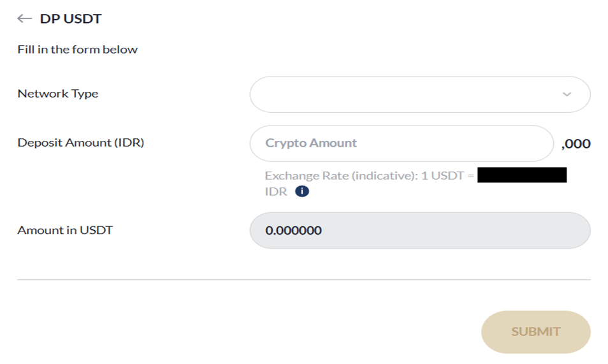Click the blacked-out exchange rate value
Screen dimensions: 608x364
coord(522,175)
